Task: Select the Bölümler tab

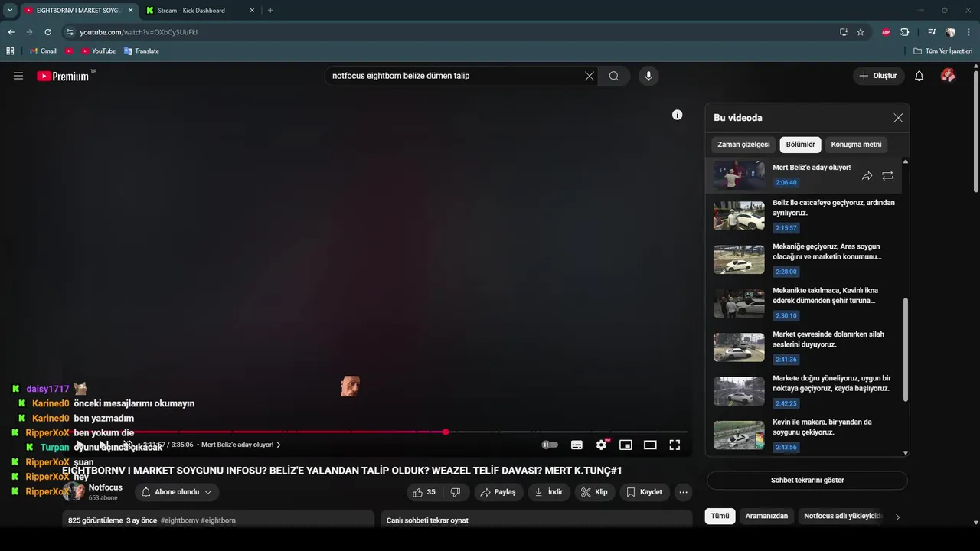Action: click(x=801, y=145)
